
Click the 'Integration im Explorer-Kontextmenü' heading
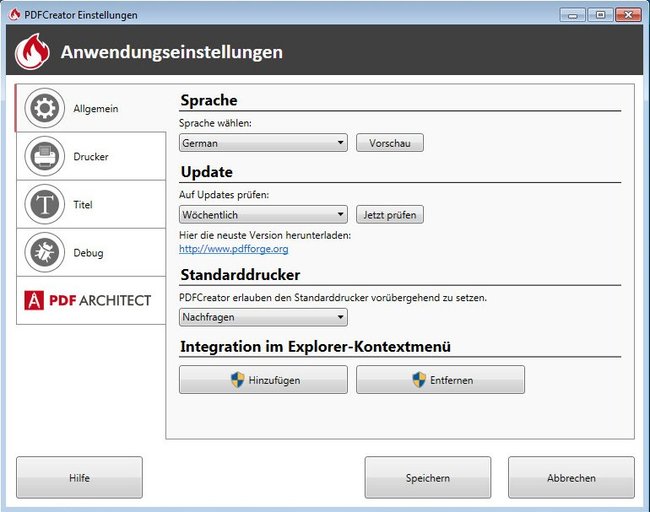click(x=315, y=347)
